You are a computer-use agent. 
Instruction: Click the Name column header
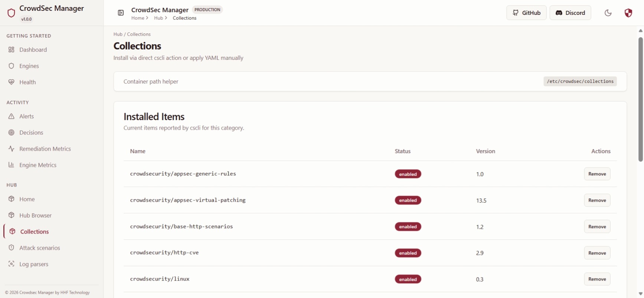coord(138,151)
